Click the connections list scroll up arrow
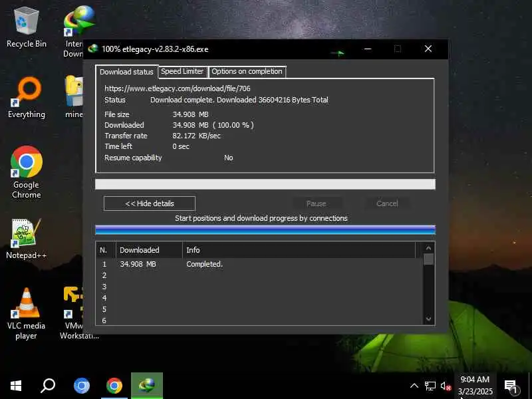This screenshot has width=532, height=399. (428, 248)
